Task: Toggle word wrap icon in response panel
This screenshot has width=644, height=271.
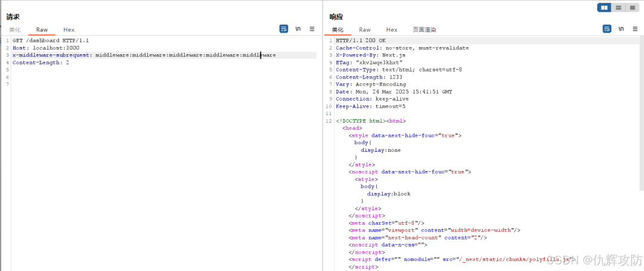Action: click(x=606, y=29)
